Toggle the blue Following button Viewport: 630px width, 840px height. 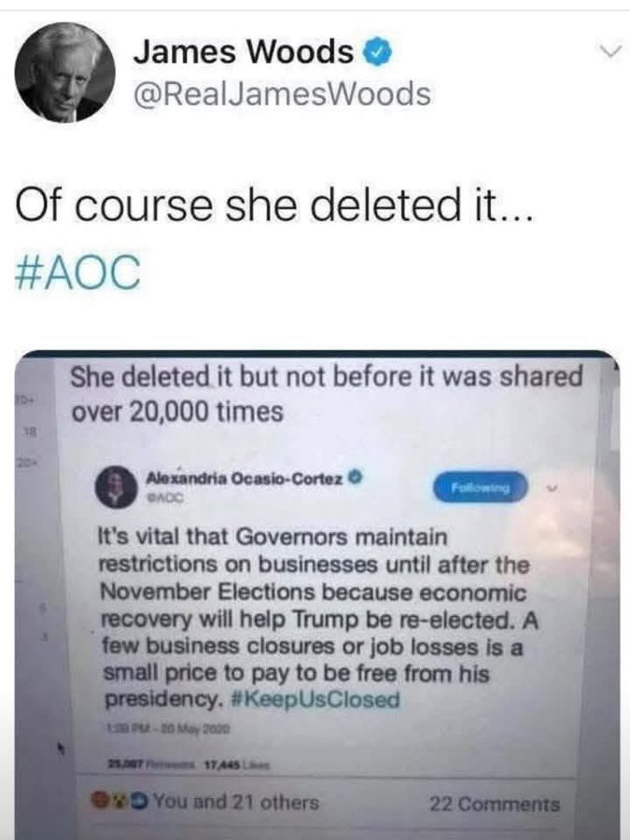pyautogui.click(x=481, y=487)
